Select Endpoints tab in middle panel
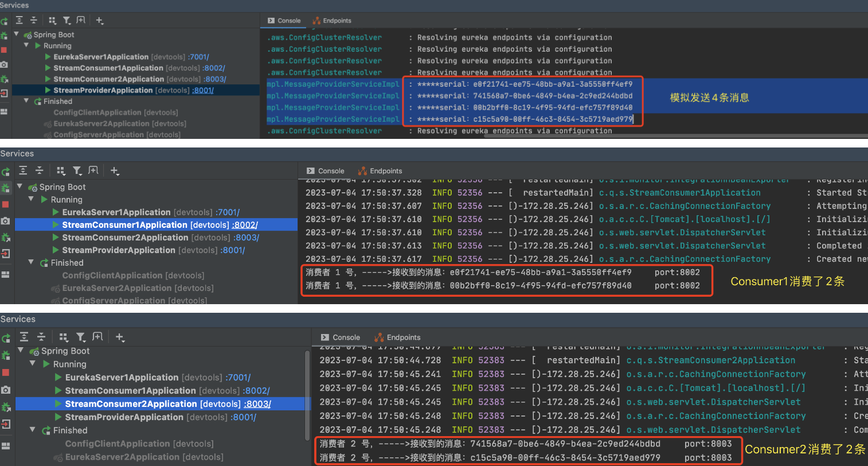868x466 pixels. [x=380, y=171]
